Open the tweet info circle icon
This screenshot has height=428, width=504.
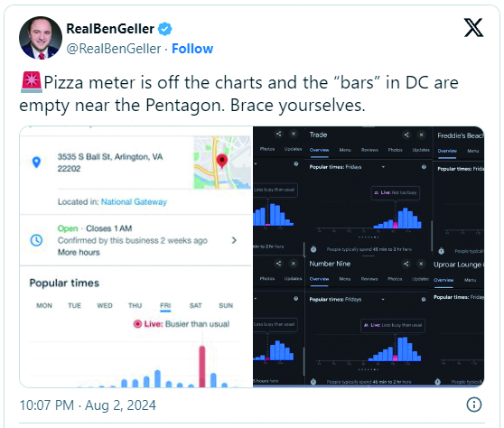(x=474, y=405)
